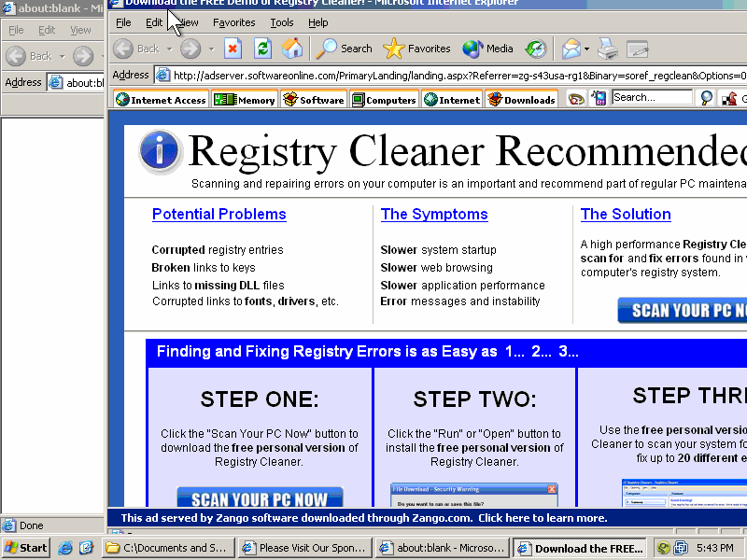Image resolution: width=747 pixels, height=560 pixels.
Task: Click the Forward arrow in the about:blank window
Action: 83,56
